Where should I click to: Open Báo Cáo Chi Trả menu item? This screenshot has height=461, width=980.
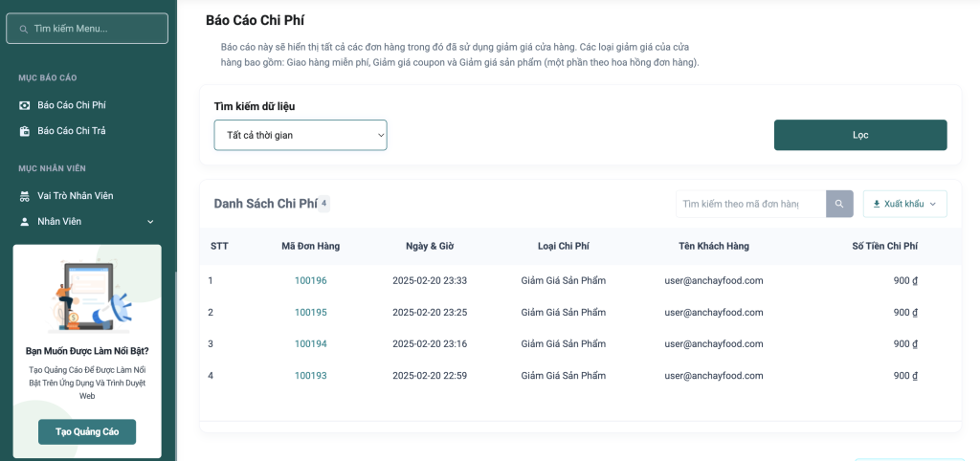click(x=72, y=130)
